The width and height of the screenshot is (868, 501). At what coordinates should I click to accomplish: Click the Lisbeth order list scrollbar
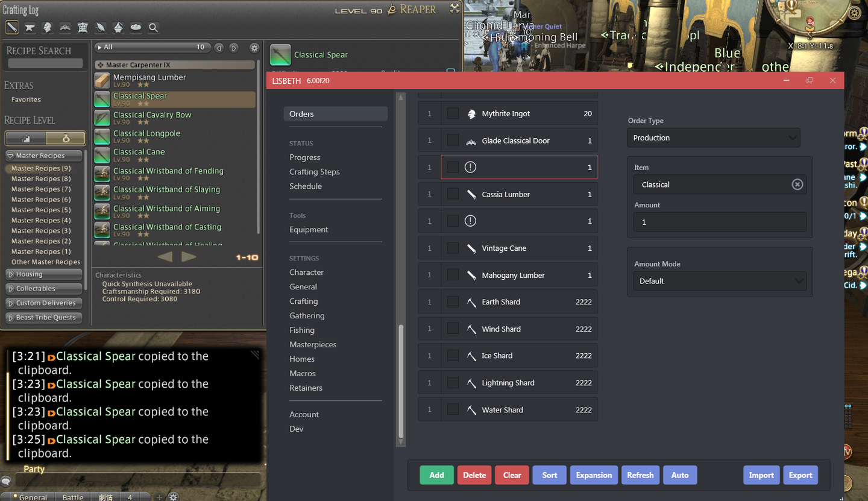400,381
